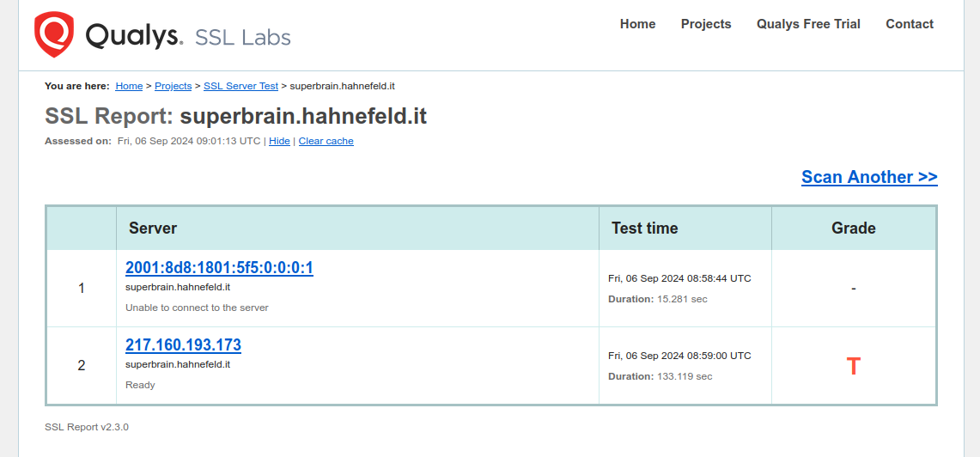Click the Grade column header
The width and height of the screenshot is (980, 457).
pos(853,228)
